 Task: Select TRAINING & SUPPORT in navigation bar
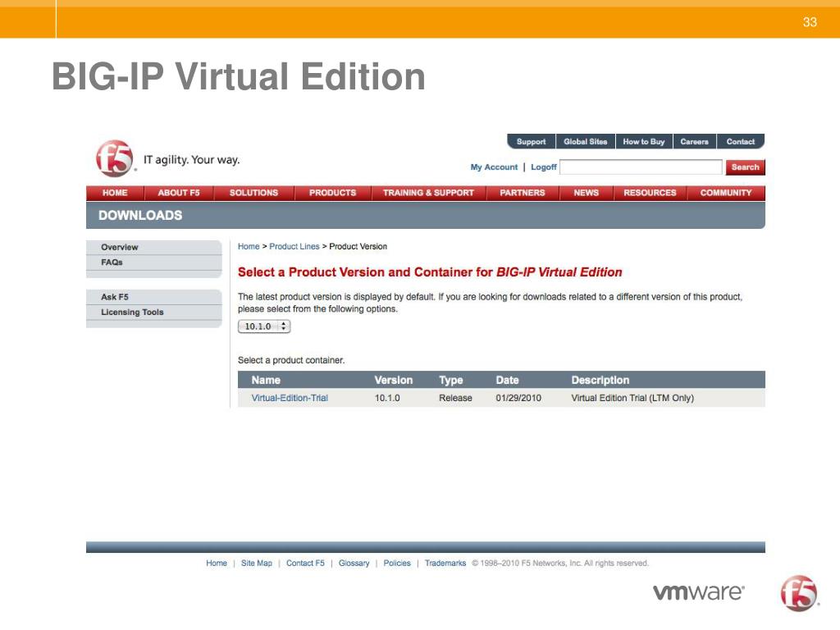[428, 193]
